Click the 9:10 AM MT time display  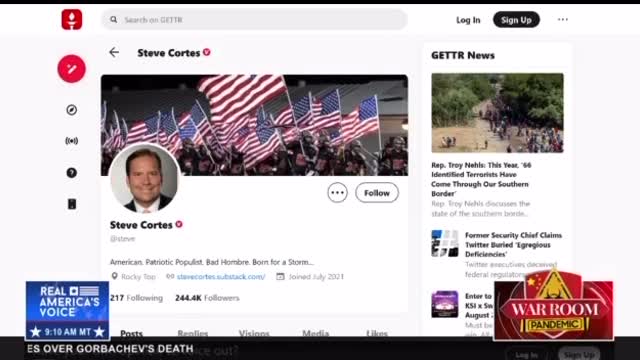(x=67, y=332)
